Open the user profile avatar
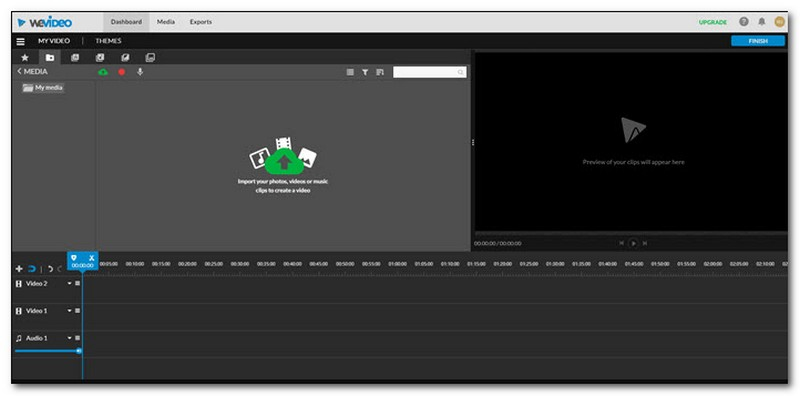 click(x=779, y=21)
